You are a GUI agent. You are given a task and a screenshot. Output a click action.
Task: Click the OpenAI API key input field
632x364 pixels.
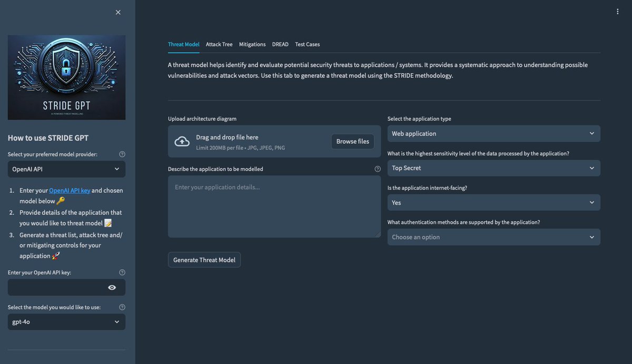(x=66, y=288)
